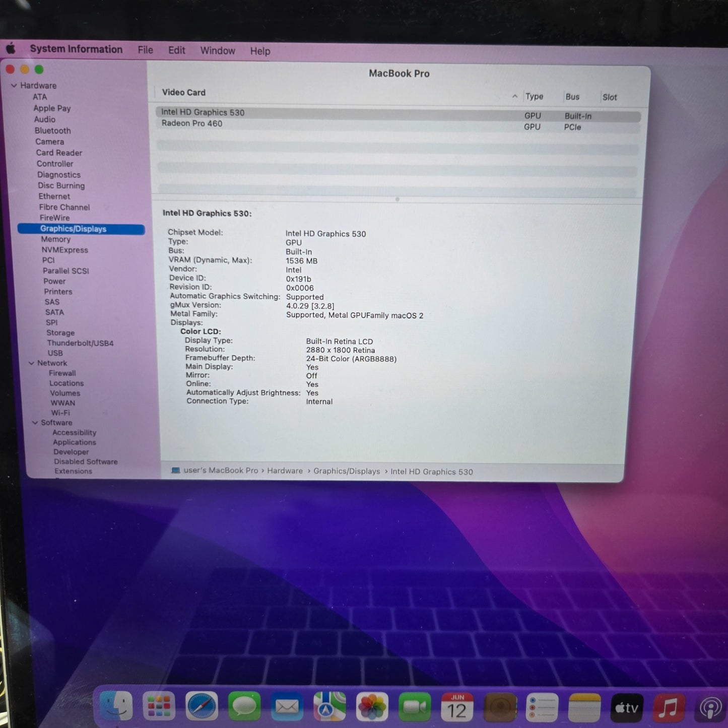Select Power in the sidebar

click(x=54, y=281)
